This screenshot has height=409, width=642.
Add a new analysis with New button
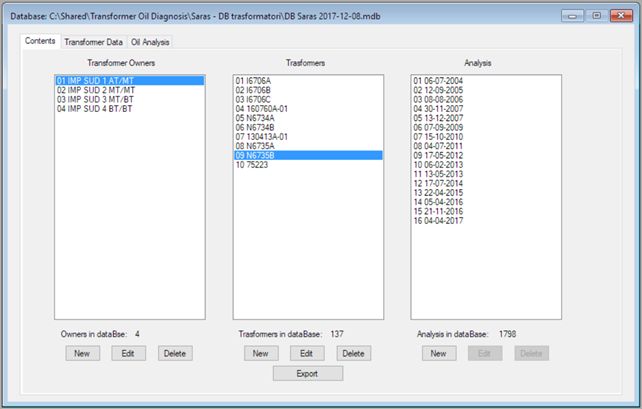pyautogui.click(x=438, y=353)
